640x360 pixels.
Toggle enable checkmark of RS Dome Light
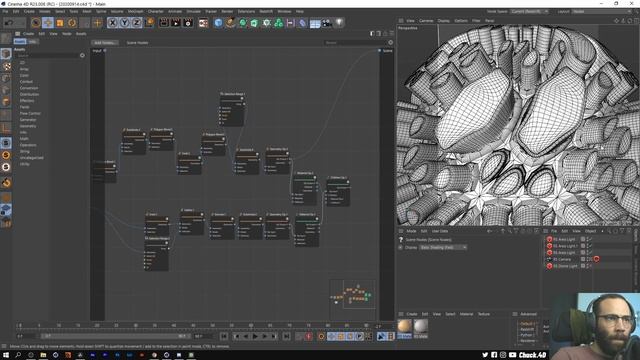pos(590,266)
